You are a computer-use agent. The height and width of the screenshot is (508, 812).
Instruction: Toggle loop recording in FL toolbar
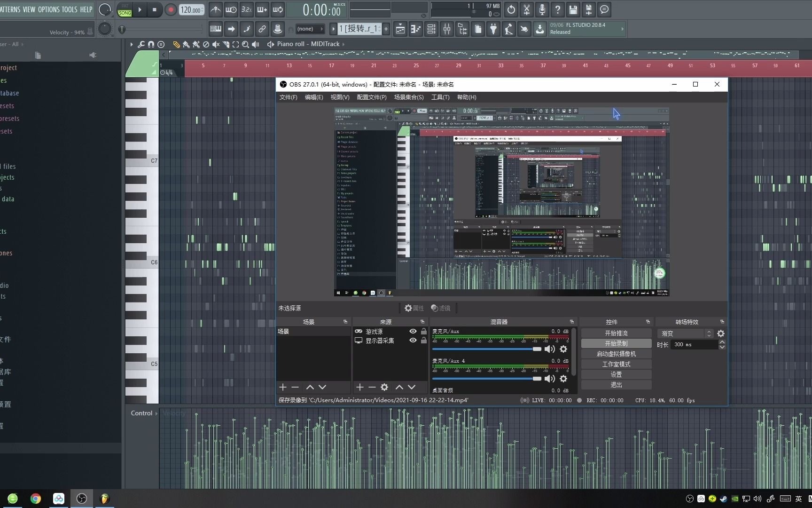tap(278, 9)
